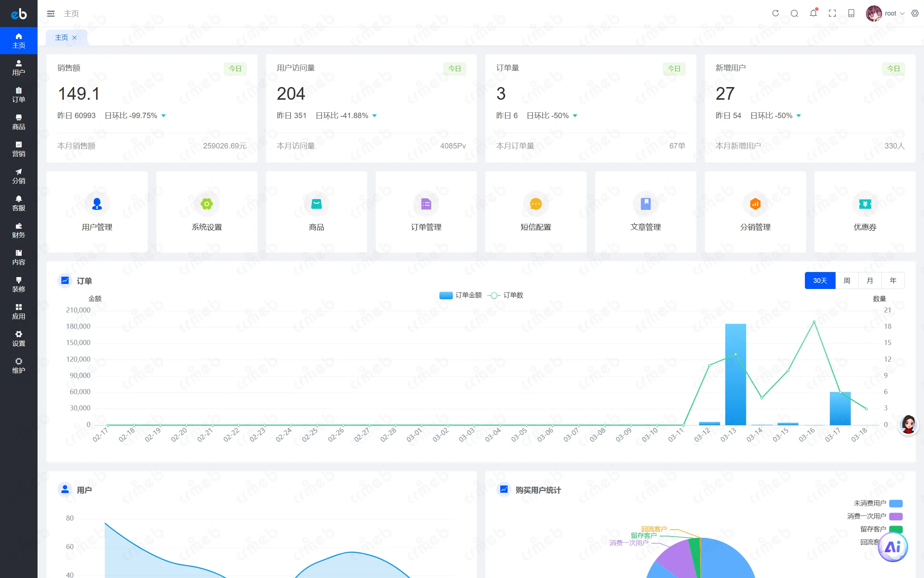This screenshot has height=578, width=924.
Task: Click the 03-13 order amount bar
Action: pyautogui.click(x=735, y=374)
